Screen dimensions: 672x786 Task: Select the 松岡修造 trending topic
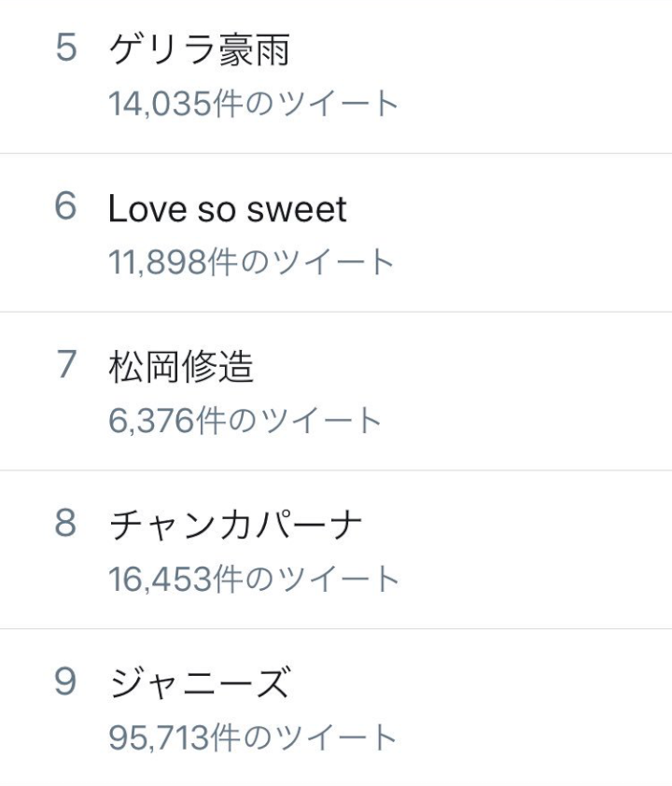(x=181, y=367)
